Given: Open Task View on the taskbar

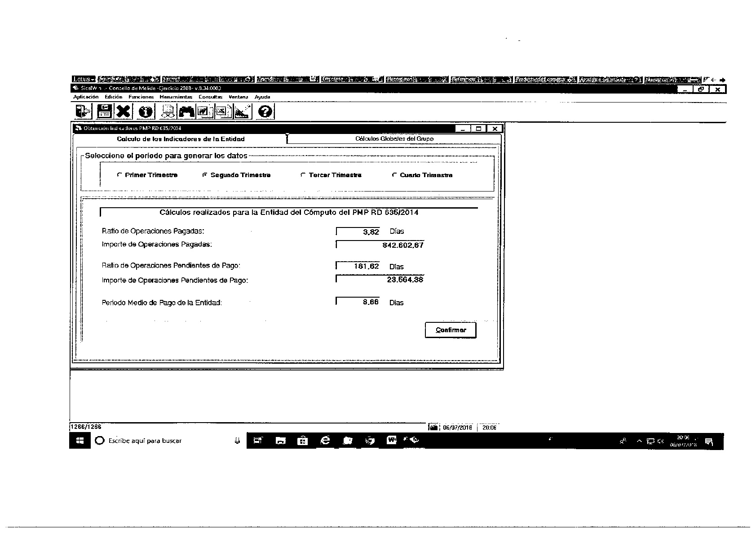Looking at the screenshot, I should (x=258, y=441).
